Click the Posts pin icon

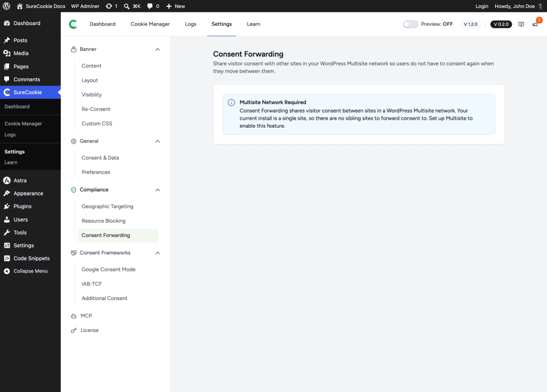[6, 40]
